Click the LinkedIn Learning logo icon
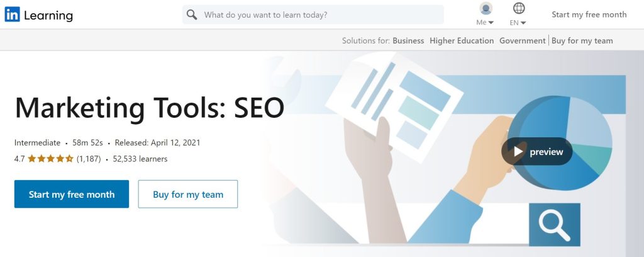This screenshot has height=257, width=644. [x=12, y=14]
